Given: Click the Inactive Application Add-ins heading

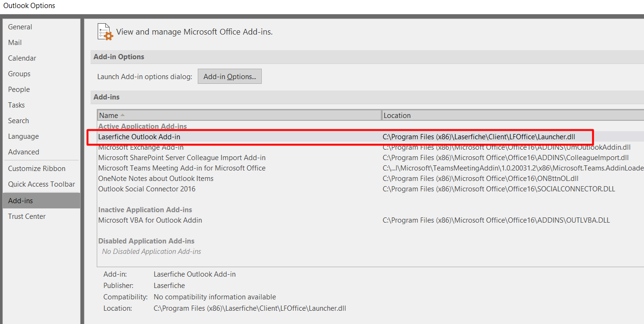Looking at the screenshot, I should point(145,210).
